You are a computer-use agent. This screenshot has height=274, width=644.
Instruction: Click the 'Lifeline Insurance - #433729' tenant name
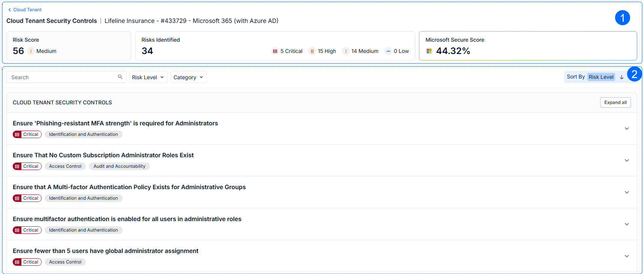point(146,21)
